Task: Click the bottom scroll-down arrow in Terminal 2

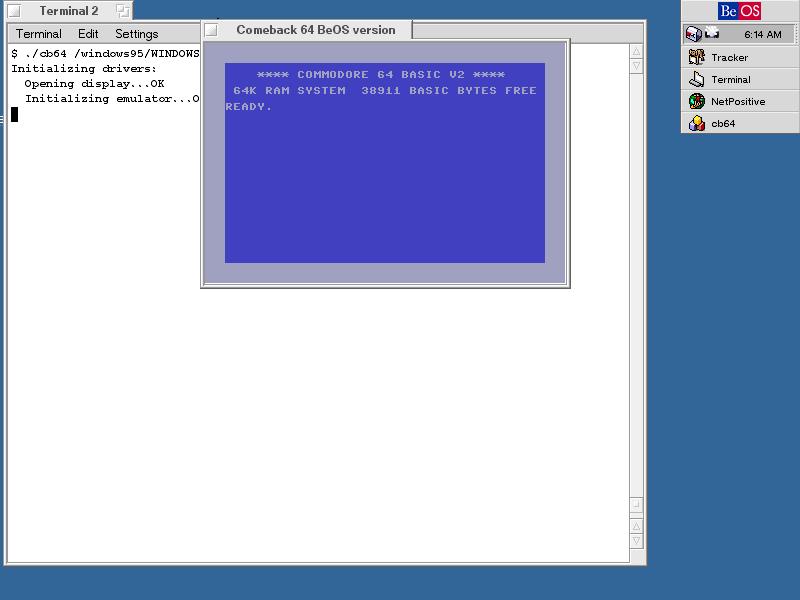Action: click(636, 541)
